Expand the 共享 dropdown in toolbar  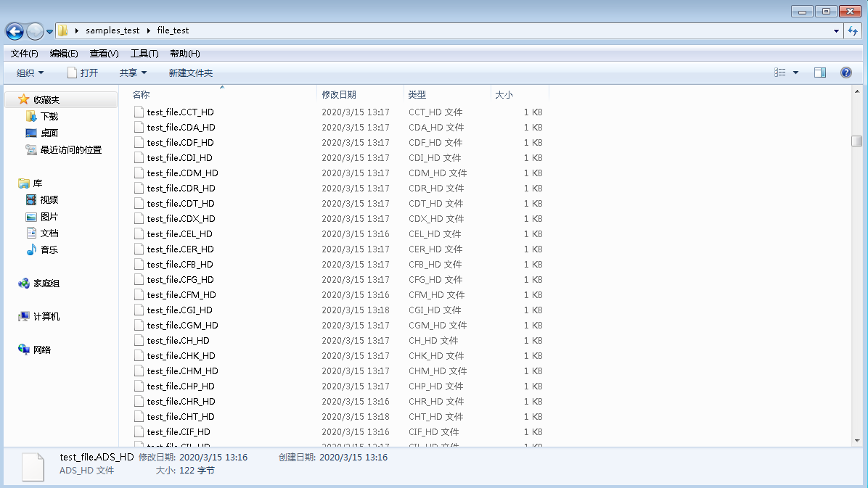[x=133, y=73]
